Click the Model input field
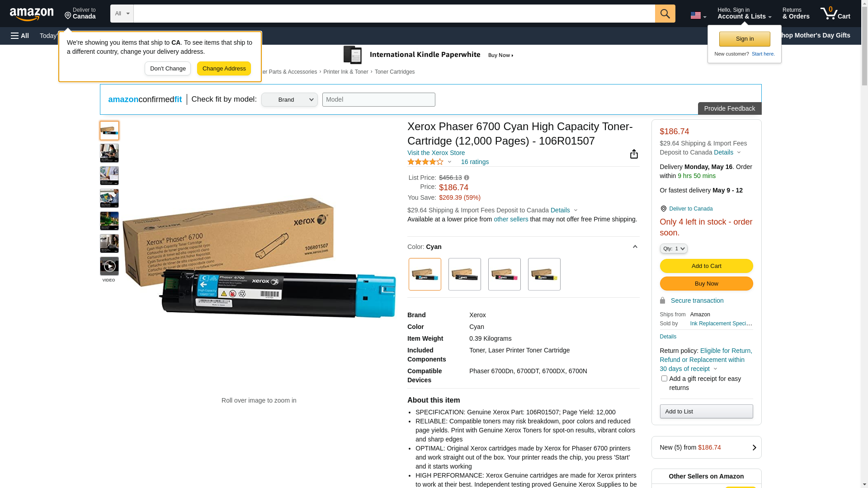The image size is (868, 488). click(x=379, y=100)
